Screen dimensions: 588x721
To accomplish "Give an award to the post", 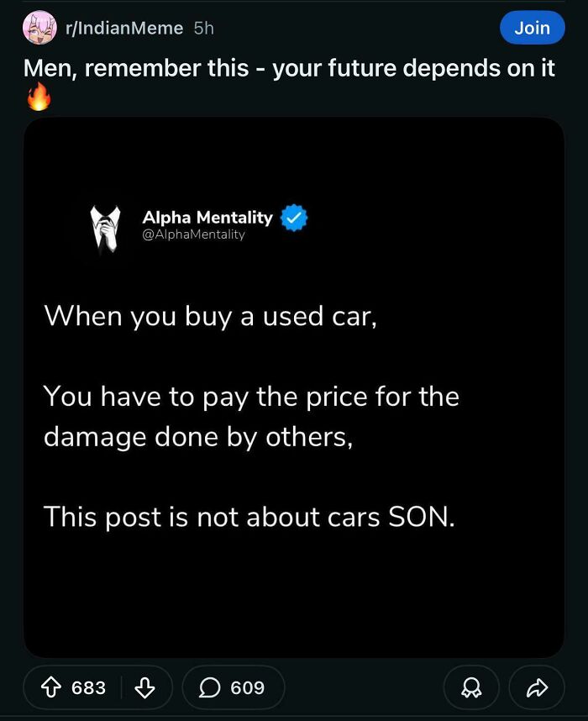I will 471,687.
